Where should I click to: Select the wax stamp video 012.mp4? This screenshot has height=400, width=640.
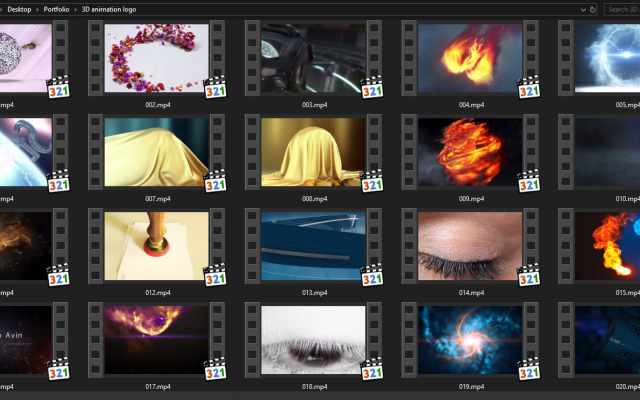pos(157,245)
